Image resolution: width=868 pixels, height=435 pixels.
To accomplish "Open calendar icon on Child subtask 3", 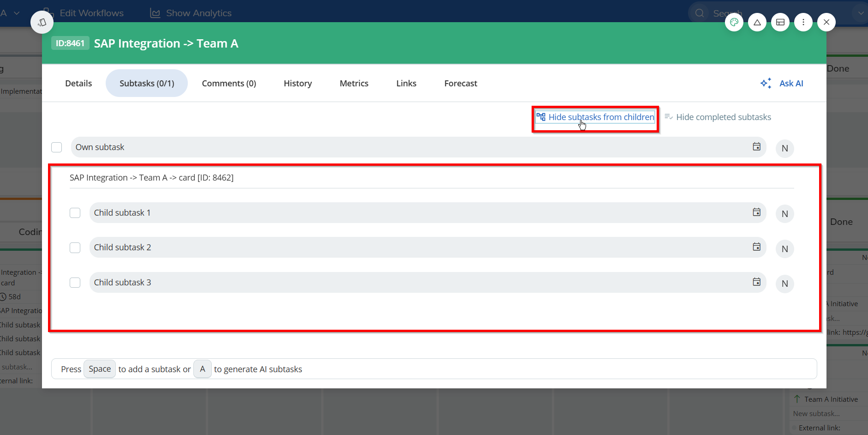I will point(756,282).
